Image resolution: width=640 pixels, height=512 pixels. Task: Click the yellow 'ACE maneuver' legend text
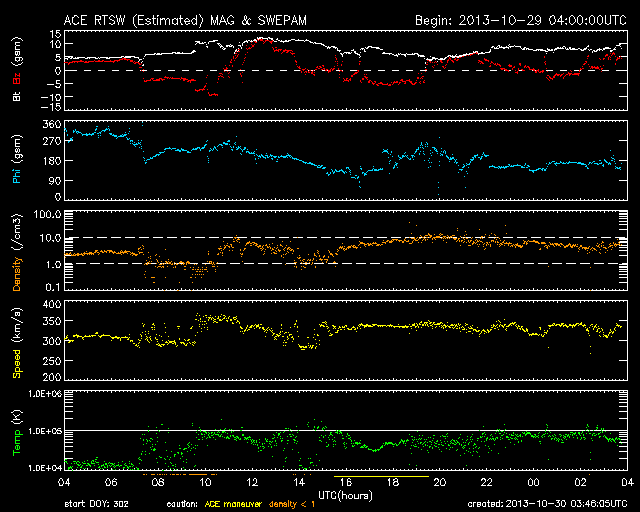[233, 504]
